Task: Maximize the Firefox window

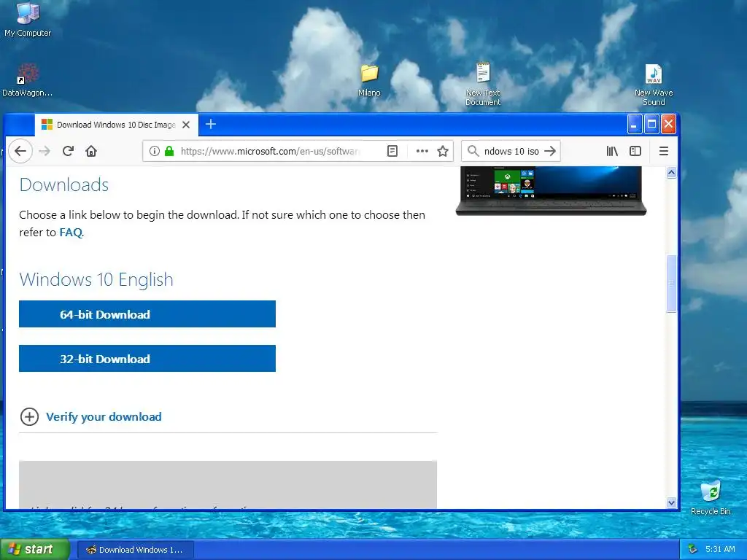Action: [651, 124]
